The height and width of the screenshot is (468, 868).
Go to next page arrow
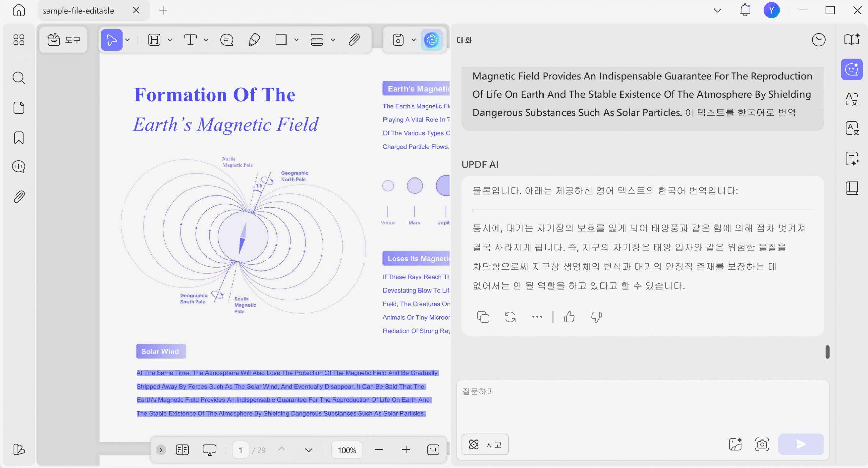(x=308, y=450)
